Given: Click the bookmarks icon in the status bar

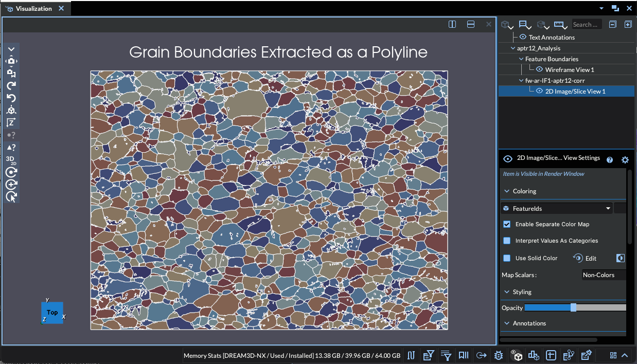Looking at the screenshot, I should click(463, 355).
